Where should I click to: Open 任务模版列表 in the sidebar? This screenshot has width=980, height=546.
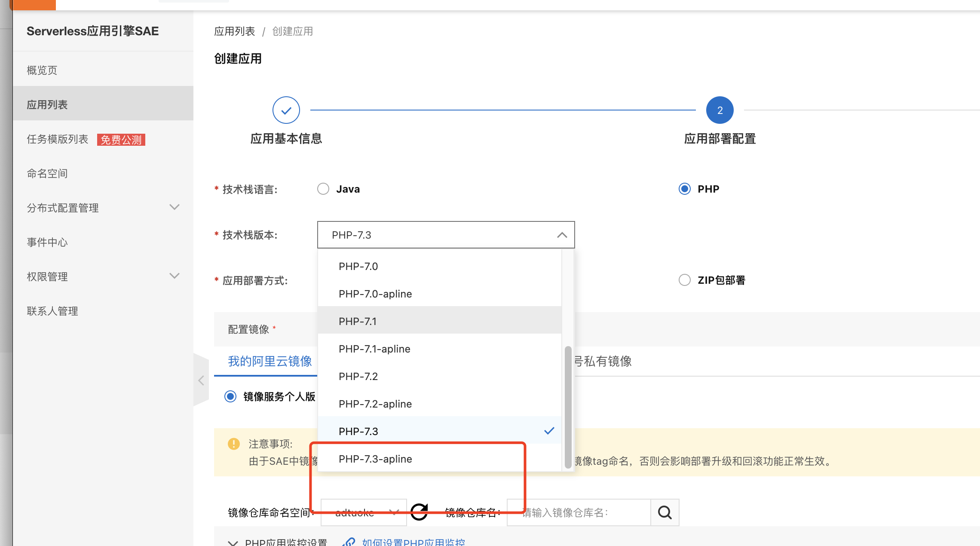click(x=58, y=139)
